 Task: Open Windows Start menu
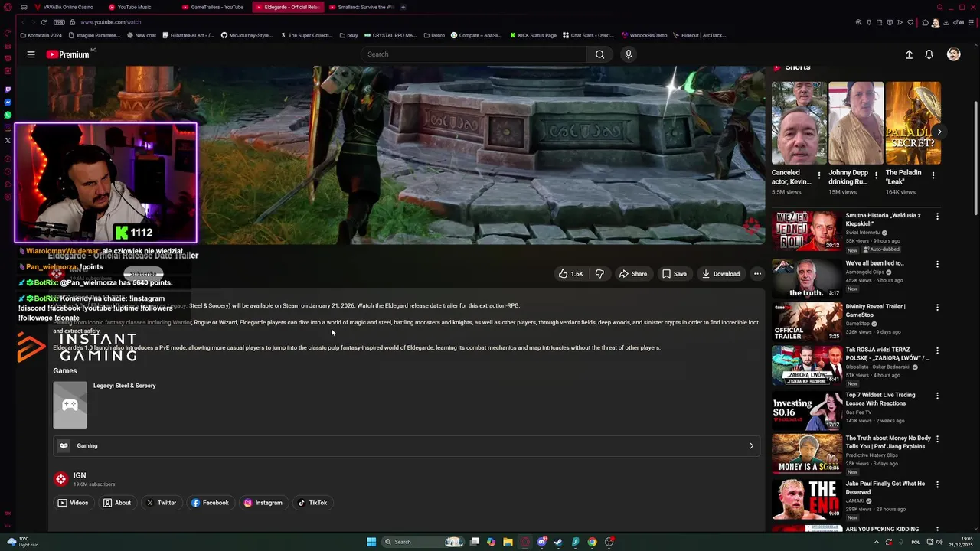point(371,542)
